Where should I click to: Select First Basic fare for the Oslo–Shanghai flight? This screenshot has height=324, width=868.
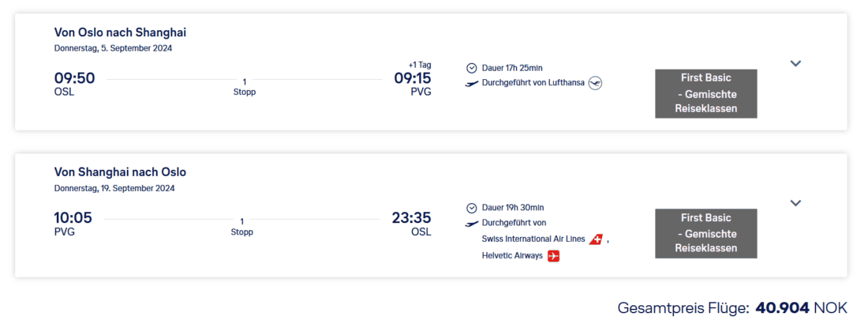(x=705, y=93)
